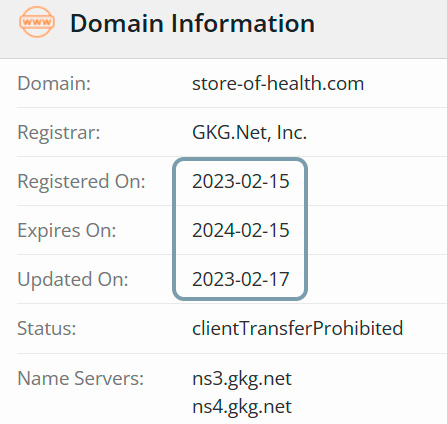Click the Domain Information heading

click(192, 23)
